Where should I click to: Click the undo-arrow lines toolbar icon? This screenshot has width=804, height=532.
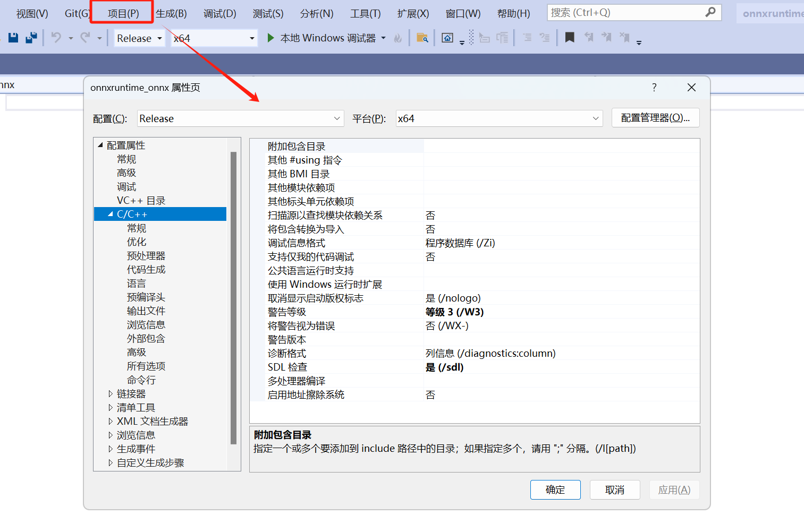[x=545, y=38]
